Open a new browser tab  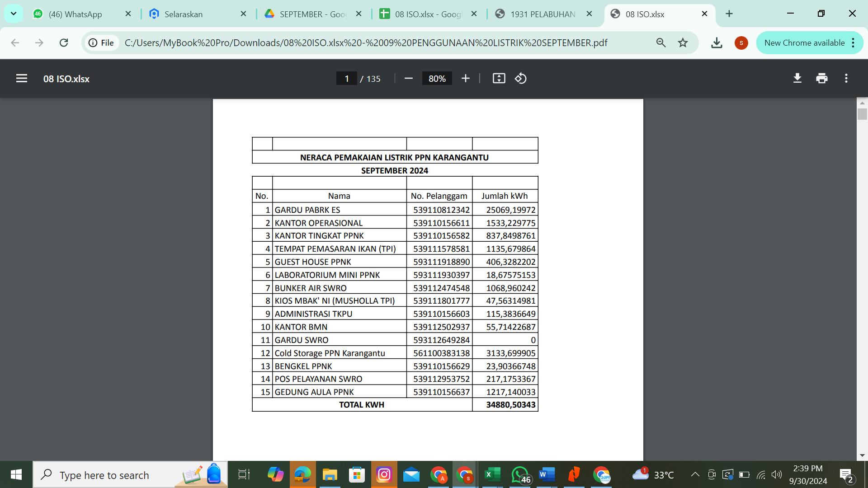(x=729, y=14)
